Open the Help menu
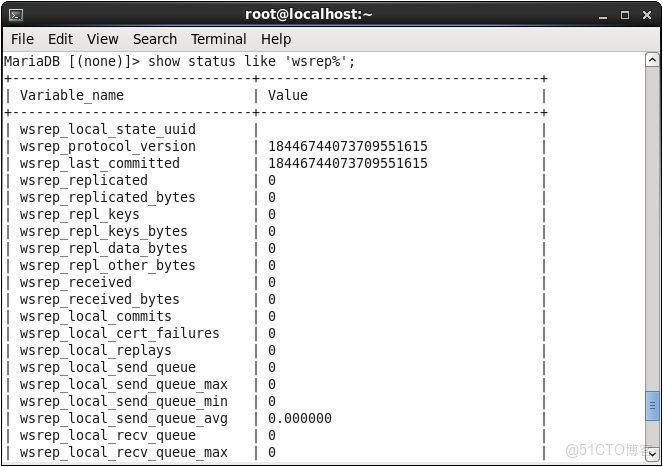 point(276,39)
